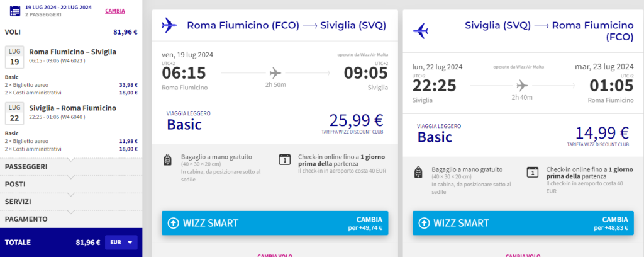Image resolution: width=644 pixels, height=257 pixels.
Task: Select the LUG 19 Roma Fiumicino – Siviglia entry
Action: 71,57
